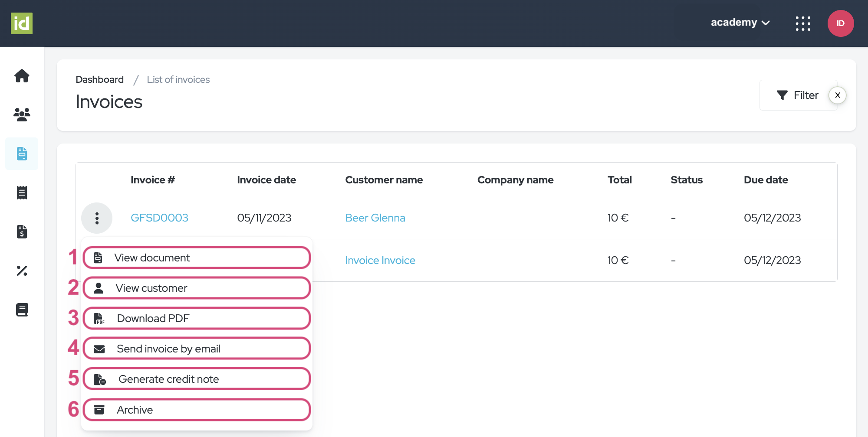Go to Dashboard breadcrumb

pyautogui.click(x=99, y=80)
